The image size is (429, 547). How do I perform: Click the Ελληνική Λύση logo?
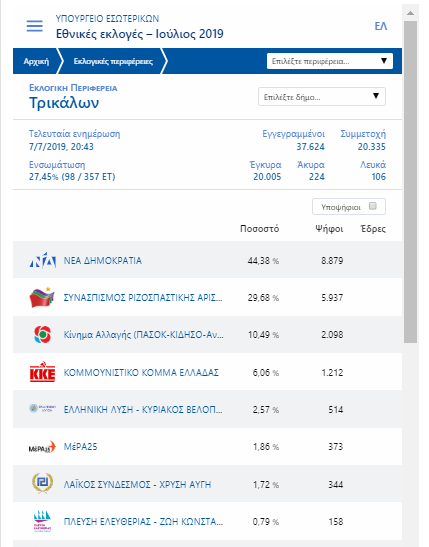coord(42,409)
